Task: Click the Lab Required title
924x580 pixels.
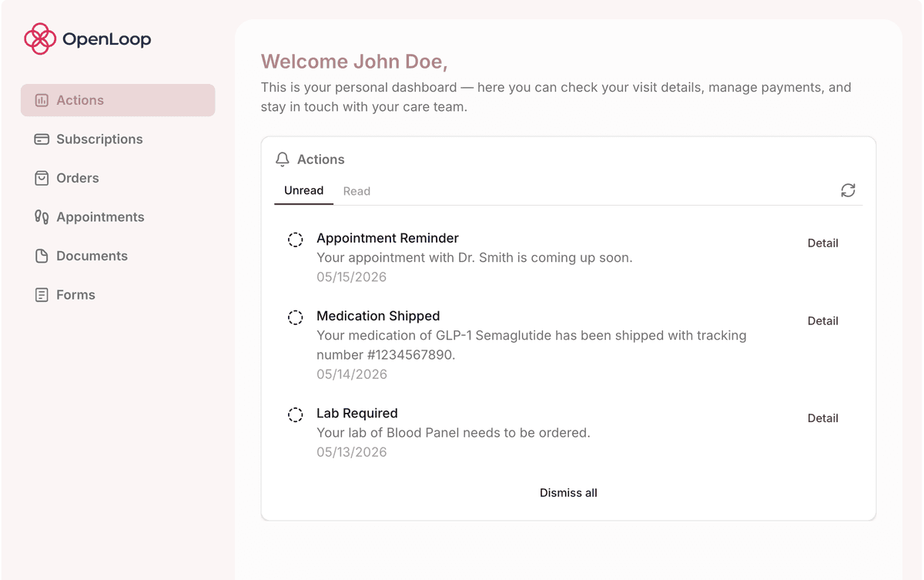Action: (357, 413)
